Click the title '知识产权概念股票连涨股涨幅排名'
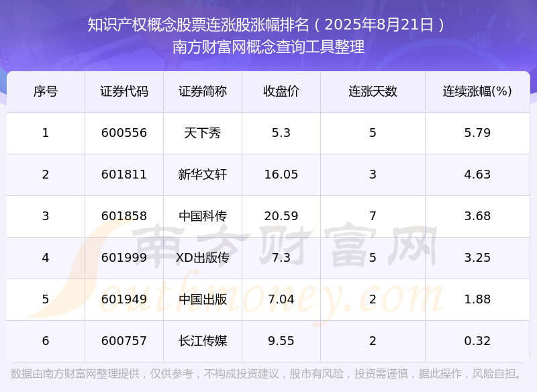 click(199, 25)
